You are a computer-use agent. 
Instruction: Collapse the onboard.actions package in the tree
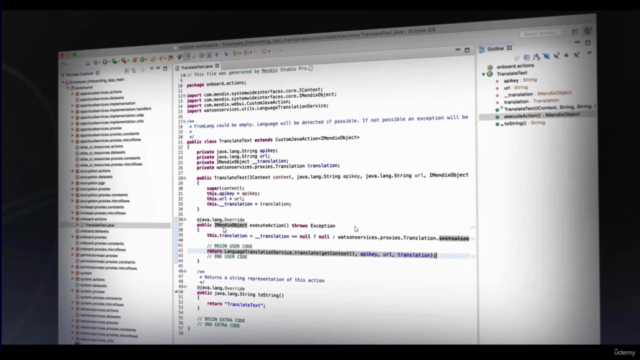(73, 219)
